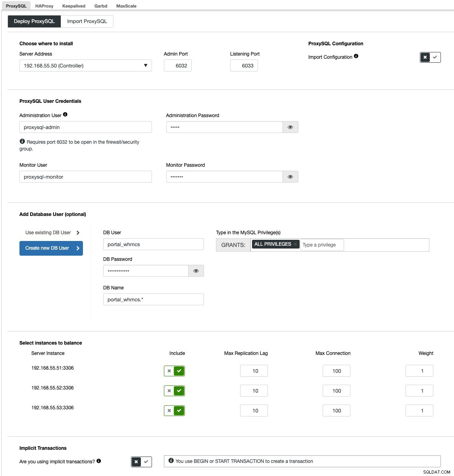The image size is (454, 476).
Task: Click DB Password input field
Action: [x=146, y=271]
